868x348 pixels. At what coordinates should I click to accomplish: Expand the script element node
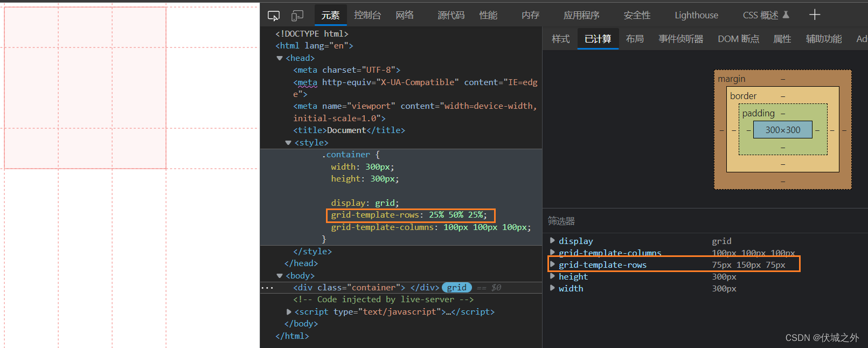(x=289, y=312)
